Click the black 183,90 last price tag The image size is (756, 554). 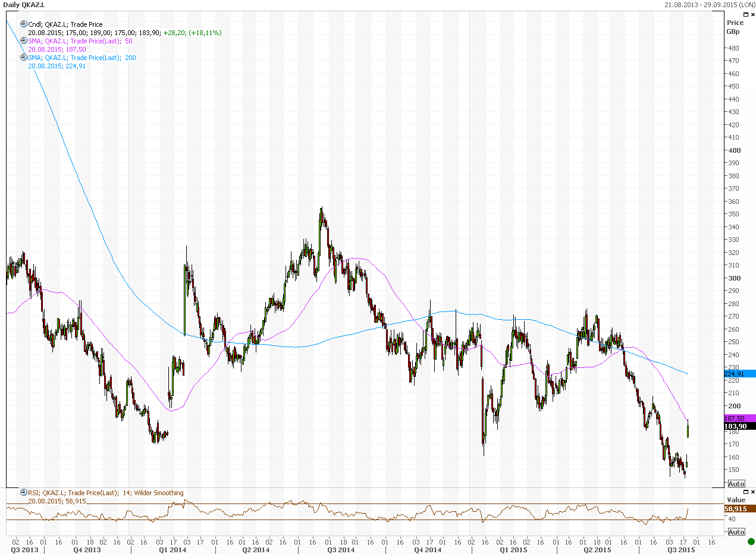click(739, 426)
